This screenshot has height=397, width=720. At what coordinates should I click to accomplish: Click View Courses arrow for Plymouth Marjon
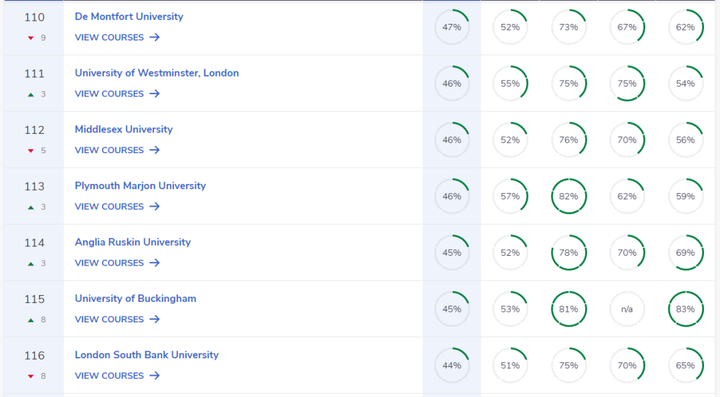[155, 207]
